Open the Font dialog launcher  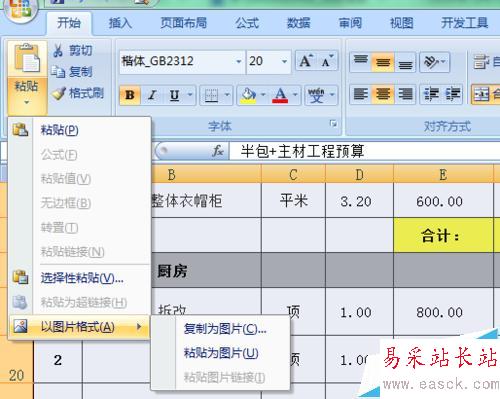click(x=333, y=124)
